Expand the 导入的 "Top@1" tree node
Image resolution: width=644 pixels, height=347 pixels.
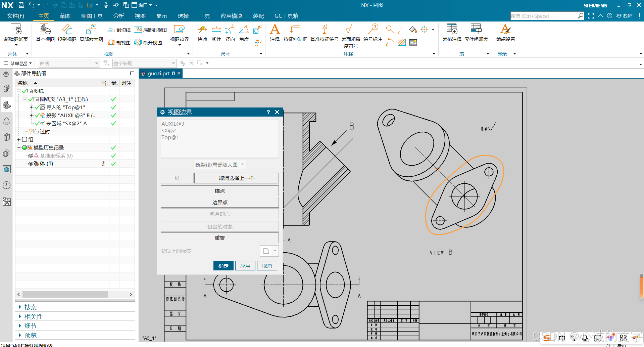coord(31,107)
